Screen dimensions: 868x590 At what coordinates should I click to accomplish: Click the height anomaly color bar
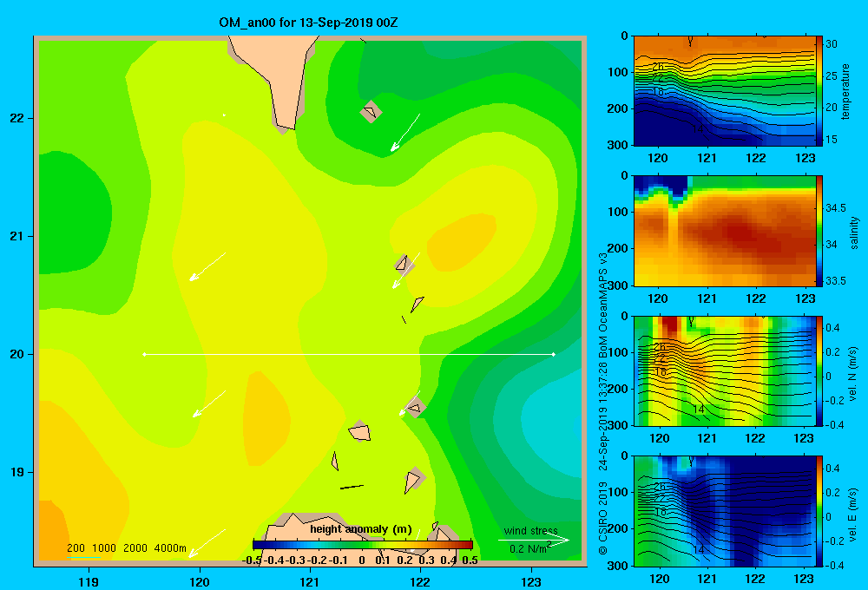363,545
